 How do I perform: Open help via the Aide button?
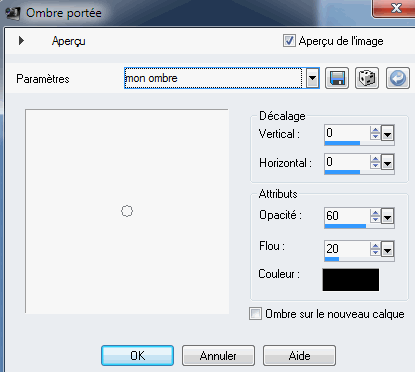tap(299, 356)
